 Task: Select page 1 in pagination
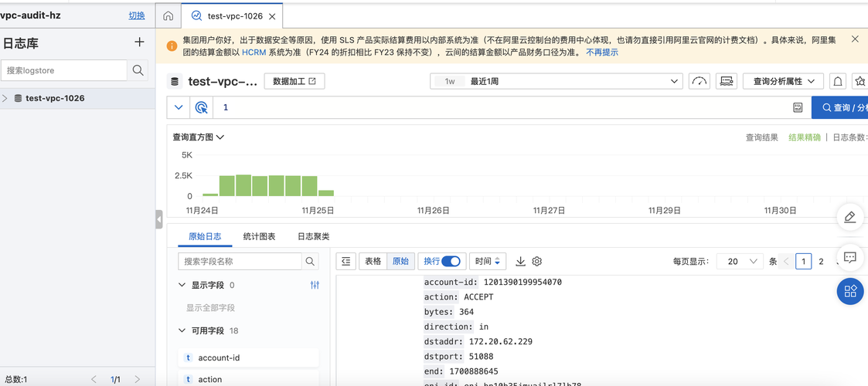coord(803,262)
